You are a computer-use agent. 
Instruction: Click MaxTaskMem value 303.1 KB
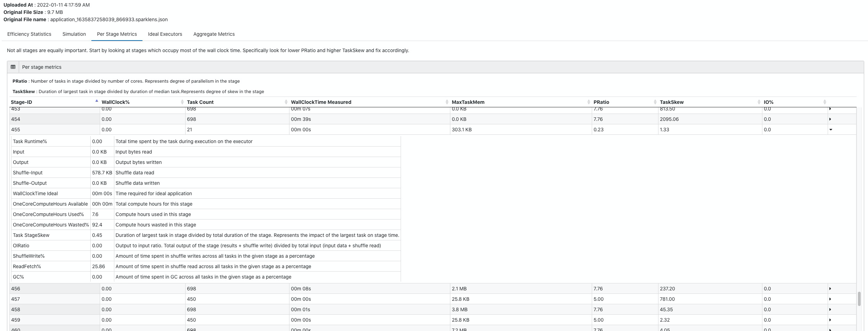462,130
